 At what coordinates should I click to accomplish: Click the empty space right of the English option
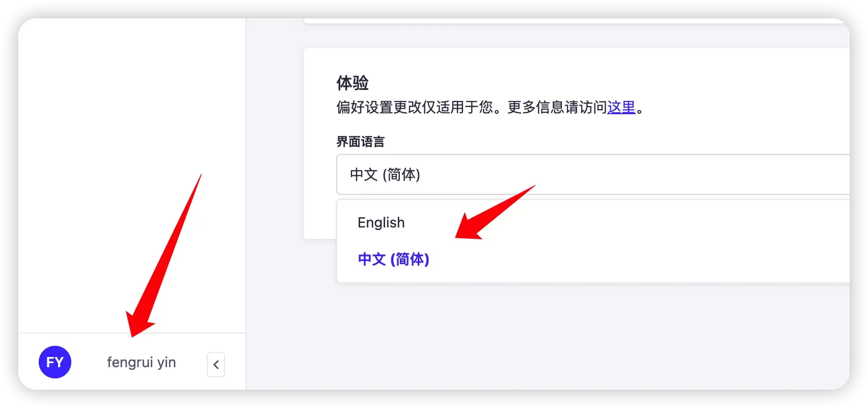pyautogui.click(x=662, y=223)
